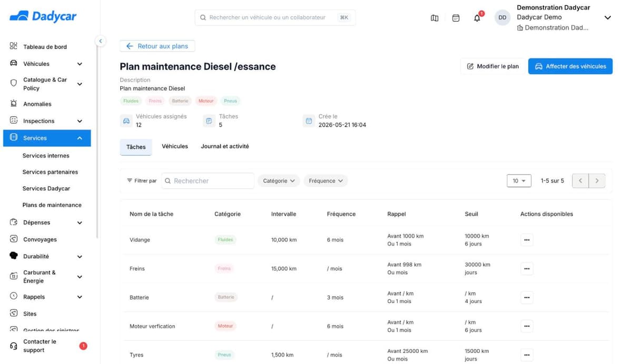Expand the Inspections chevron

pos(80,121)
